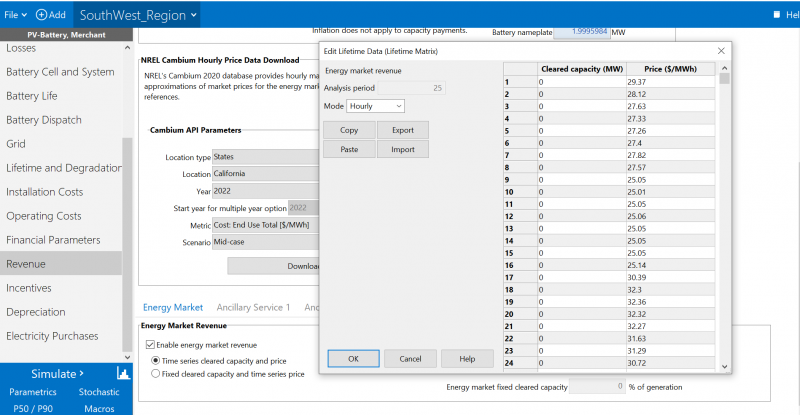Image resolution: width=800 pixels, height=415 pixels.
Task: Click the Export button
Action: point(402,130)
